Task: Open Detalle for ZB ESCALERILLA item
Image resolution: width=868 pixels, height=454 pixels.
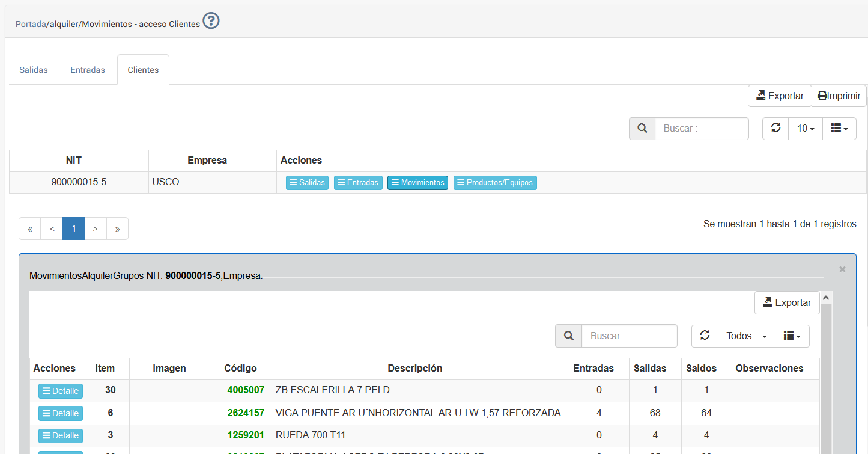Action: coord(61,391)
